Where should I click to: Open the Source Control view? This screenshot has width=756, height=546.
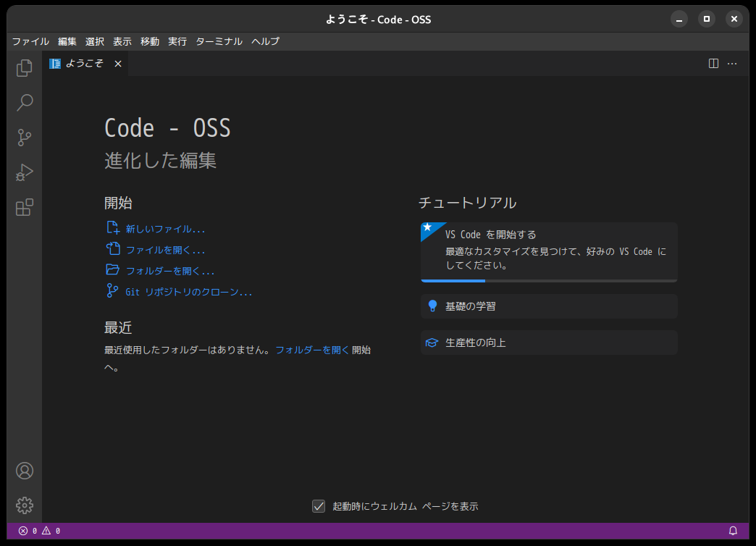(x=24, y=138)
